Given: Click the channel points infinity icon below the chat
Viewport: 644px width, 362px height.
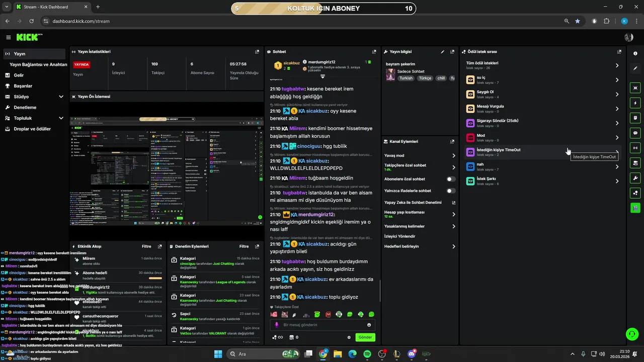Looking at the screenshot, I should click(x=277, y=337).
